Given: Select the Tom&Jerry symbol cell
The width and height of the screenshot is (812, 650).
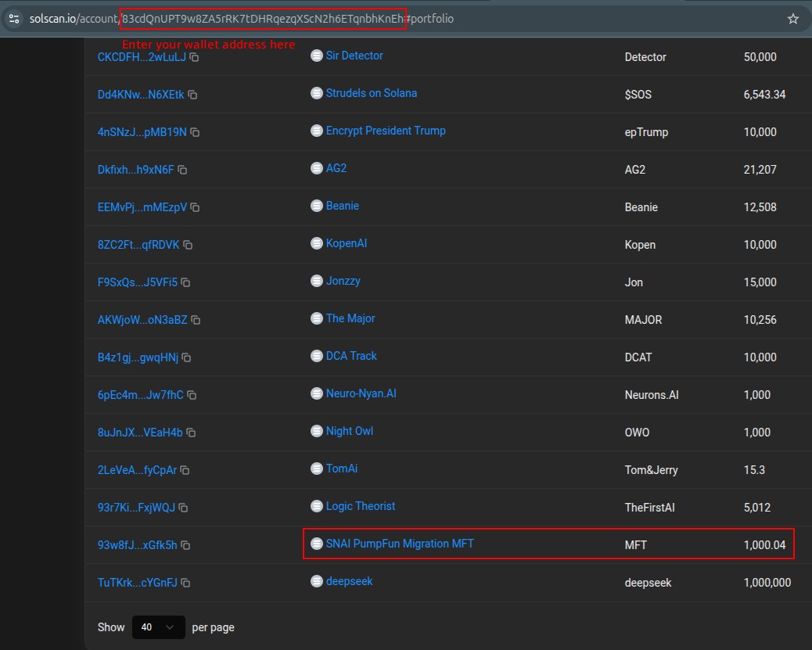Looking at the screenshot, I should point(651,470).
